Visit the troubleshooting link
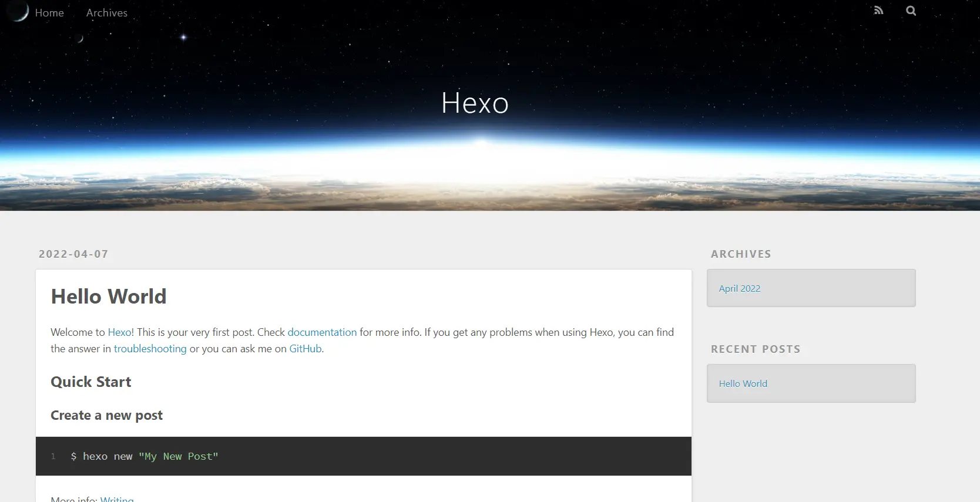The image size is (980, 502). [150, 349]
